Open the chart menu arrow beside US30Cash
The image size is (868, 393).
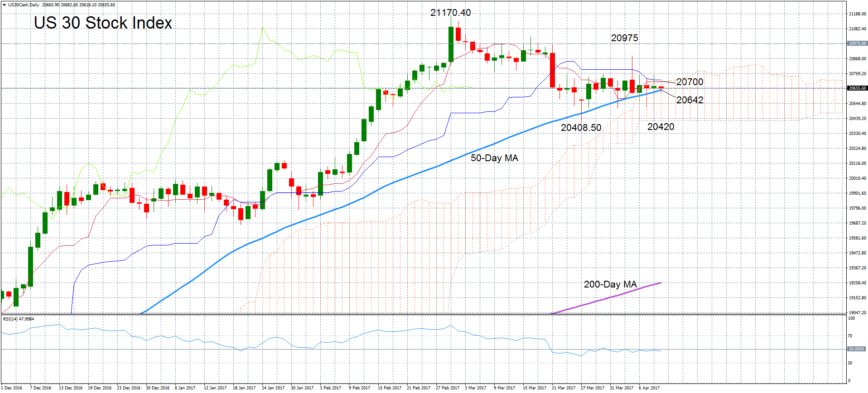(4, 5)
